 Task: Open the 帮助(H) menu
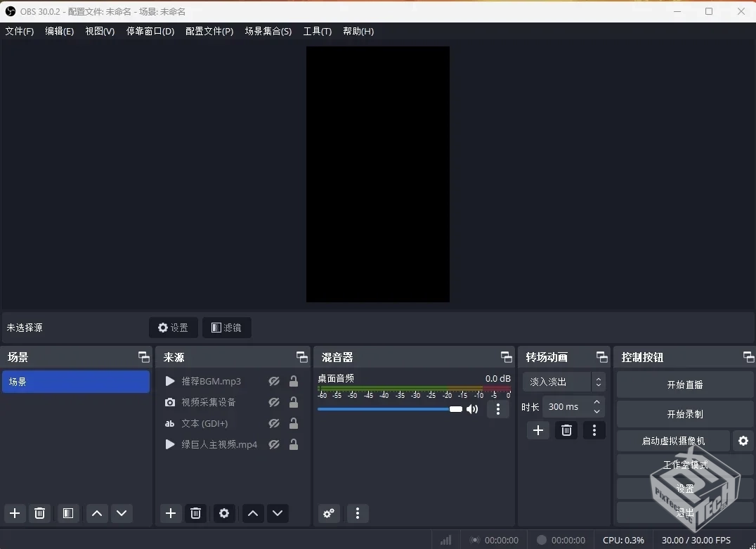pos(358,31)
